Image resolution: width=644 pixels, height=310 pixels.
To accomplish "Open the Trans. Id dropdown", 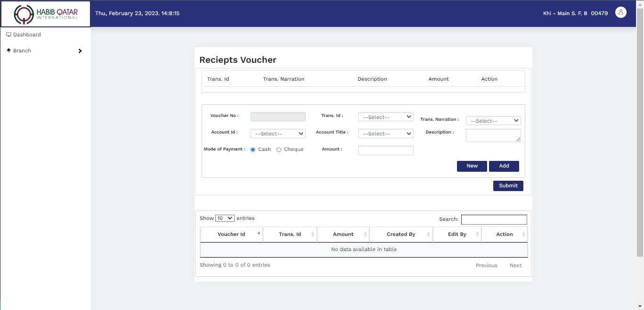I will click(x=385, y=117).
